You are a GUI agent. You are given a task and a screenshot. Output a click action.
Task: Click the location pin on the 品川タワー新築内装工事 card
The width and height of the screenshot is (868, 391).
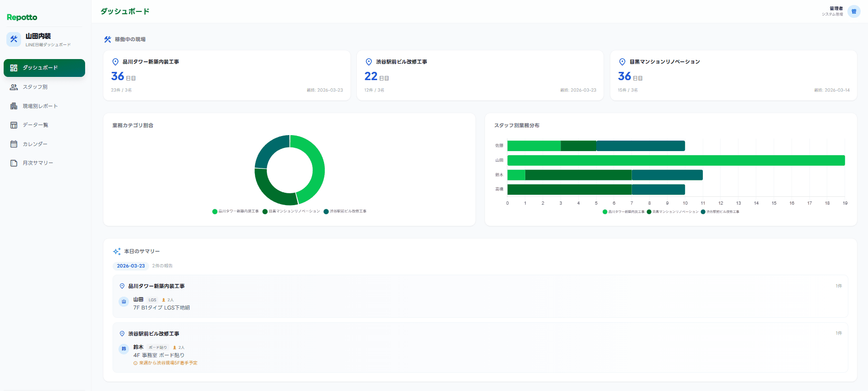[115, 62]
